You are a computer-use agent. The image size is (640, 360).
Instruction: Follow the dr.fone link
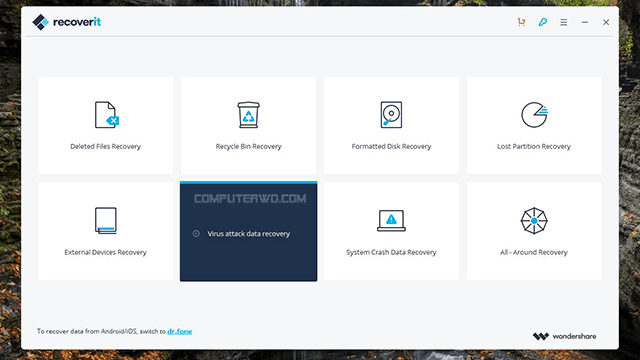click(180, 331)
